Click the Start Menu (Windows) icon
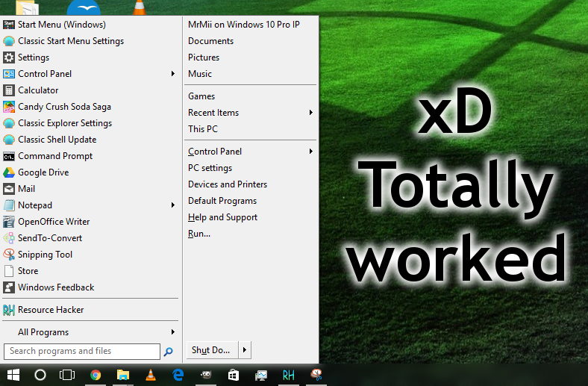 click(9, 25)
